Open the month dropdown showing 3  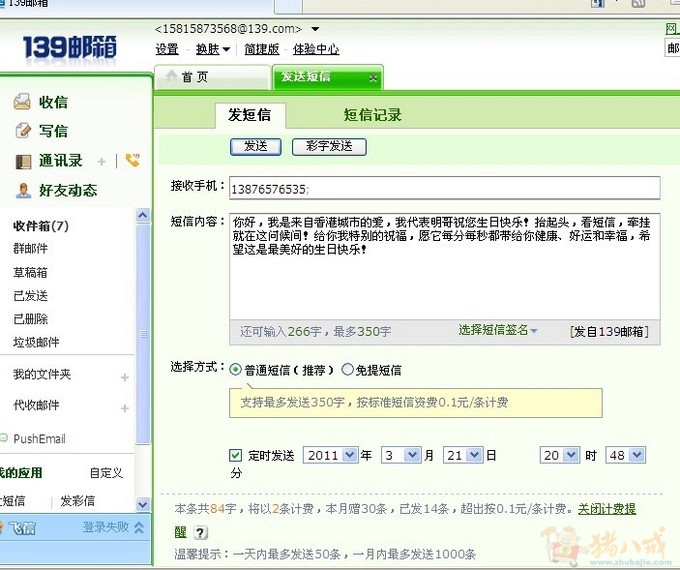[x=401, y=455]
